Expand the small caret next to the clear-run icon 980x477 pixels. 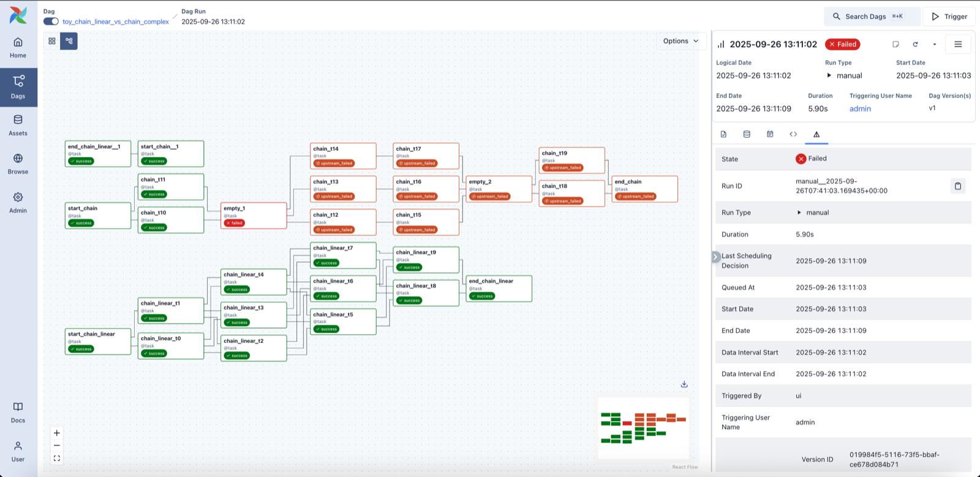935,44
